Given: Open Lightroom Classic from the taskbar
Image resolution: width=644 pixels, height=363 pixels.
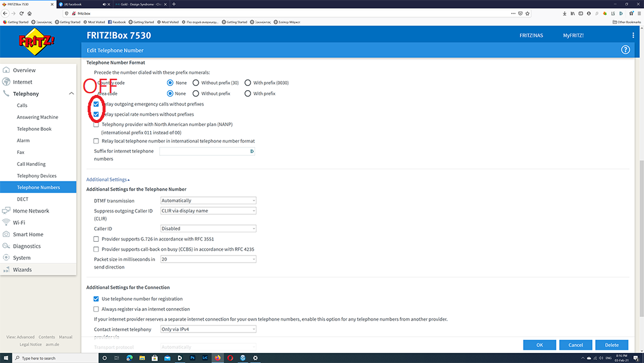Looking at the screenshot, I should click(x=205, y=358).
